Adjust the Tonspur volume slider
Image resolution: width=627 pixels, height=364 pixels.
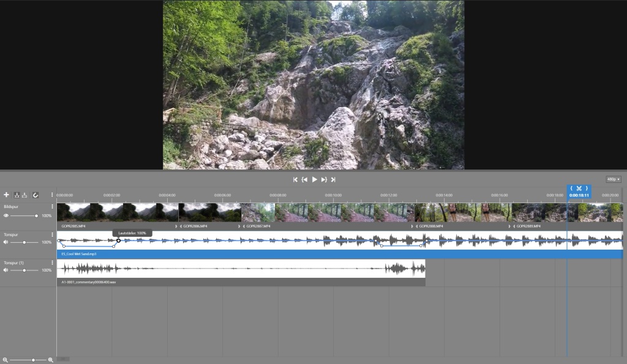[24, 242]
